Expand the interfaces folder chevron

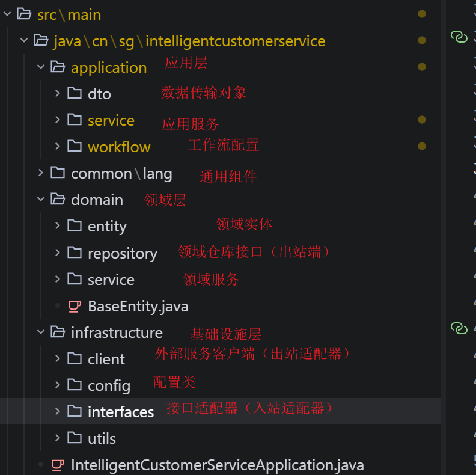point(57,411)
